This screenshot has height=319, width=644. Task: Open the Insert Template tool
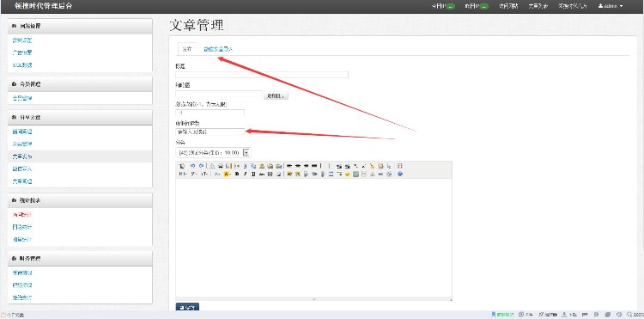228,166
